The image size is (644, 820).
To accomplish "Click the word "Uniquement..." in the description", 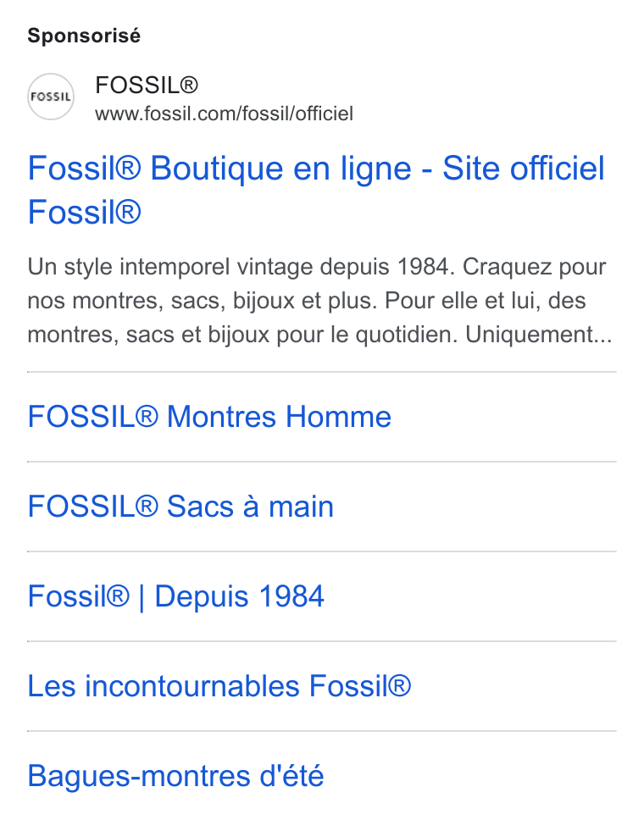I will tap(539, 335).
